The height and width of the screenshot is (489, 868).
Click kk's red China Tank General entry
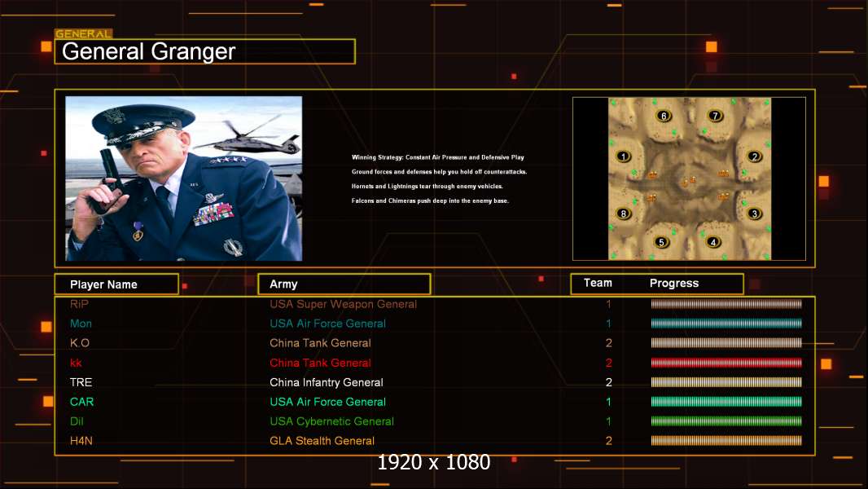[320, 363]
